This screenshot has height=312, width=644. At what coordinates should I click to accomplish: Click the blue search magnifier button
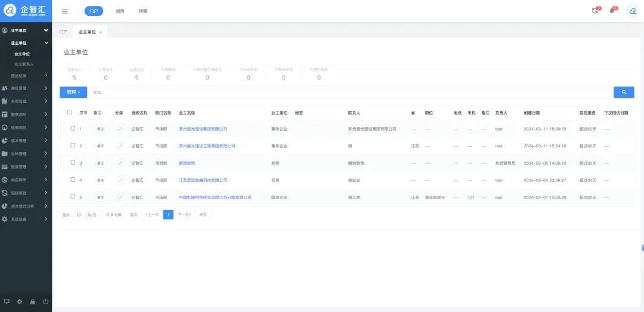(624, 92)
